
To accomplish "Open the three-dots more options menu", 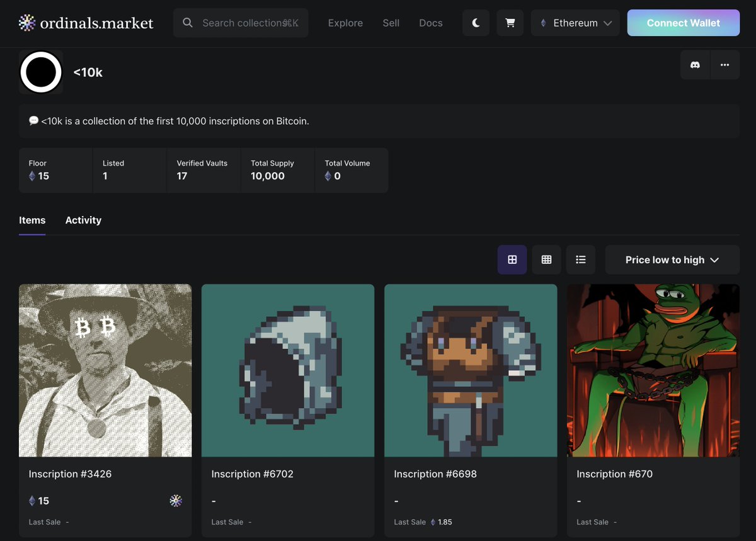I will coord(725,65).
